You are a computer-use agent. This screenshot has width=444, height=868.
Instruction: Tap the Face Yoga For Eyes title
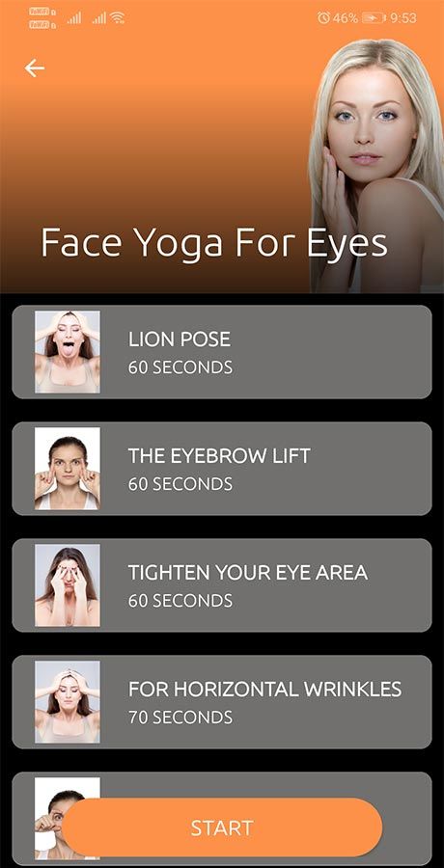(214, 242)
